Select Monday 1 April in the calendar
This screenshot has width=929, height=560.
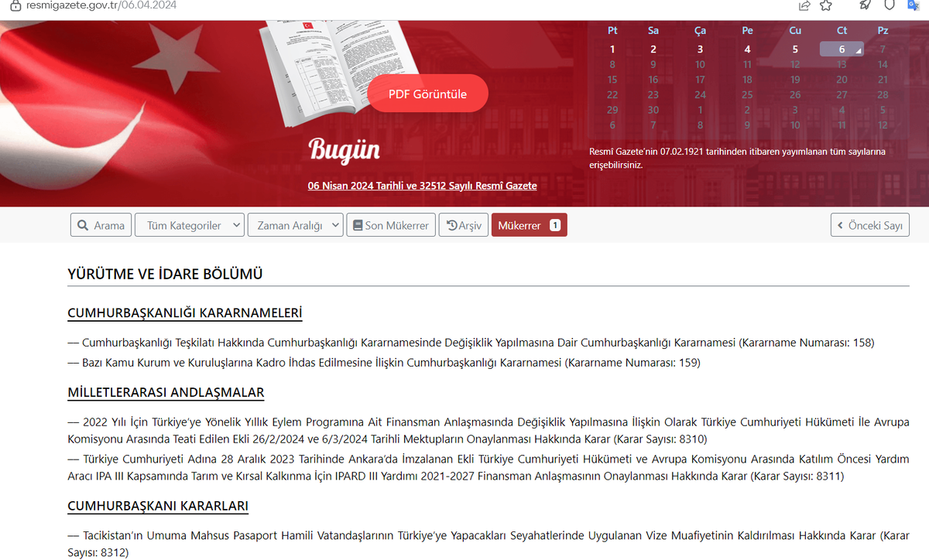(x=612, y=50)
